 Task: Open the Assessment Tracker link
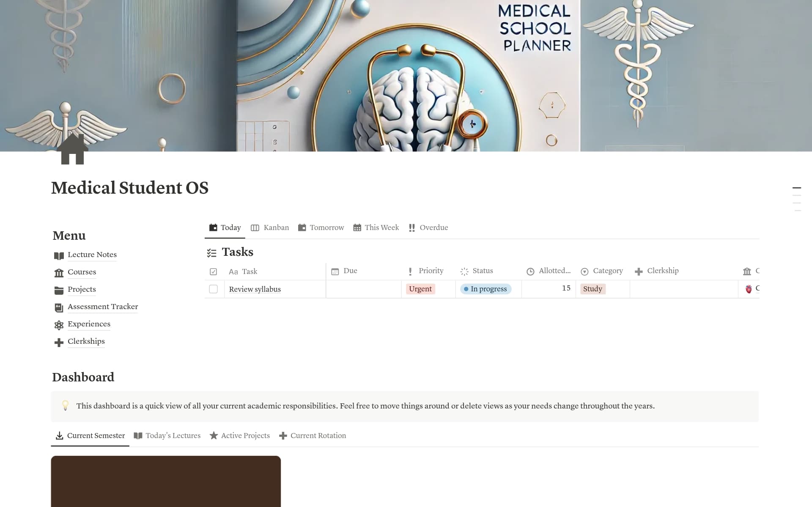click(x=103, y=307)
